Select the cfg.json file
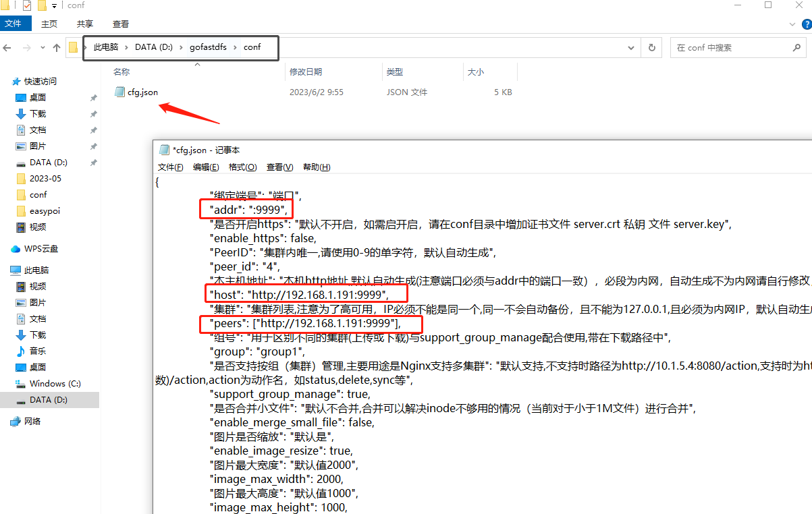Screen dimensions: 812x514 coord(142,92)
